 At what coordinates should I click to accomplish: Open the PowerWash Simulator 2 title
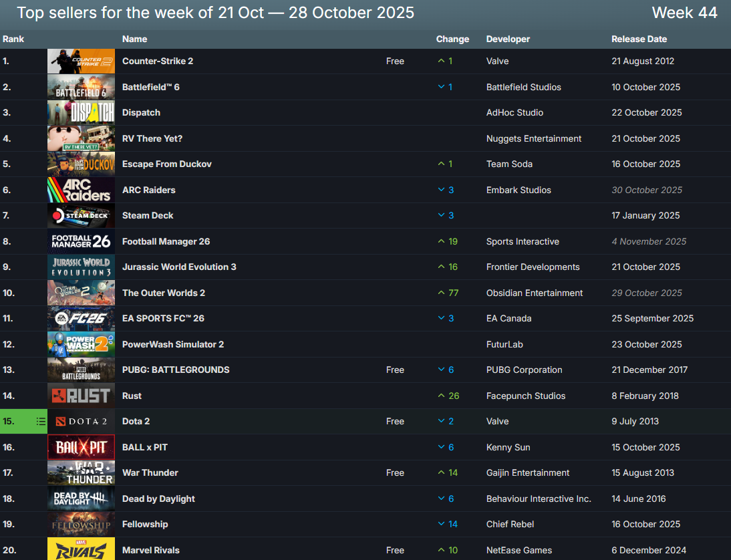(172, 344)
